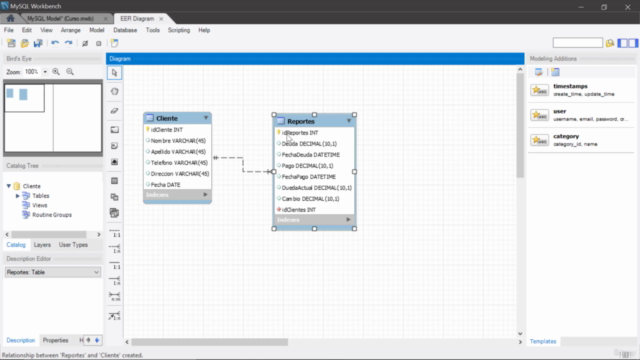Collapse the Reportes table header arrow

pos(349,121)
